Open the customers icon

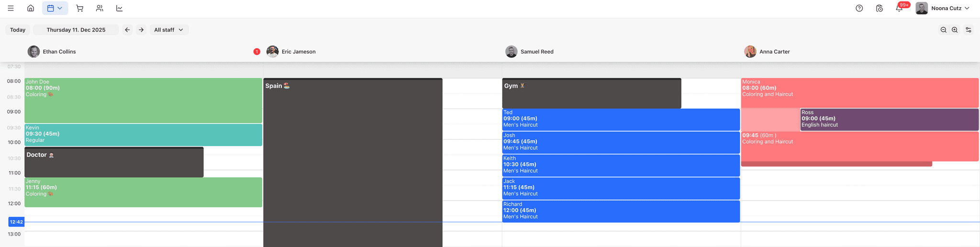(100, 8)
